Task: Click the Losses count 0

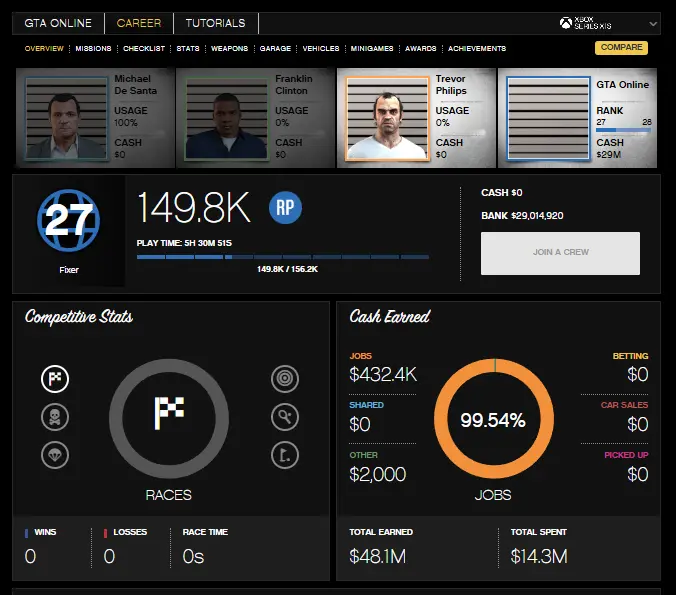Action: pos(109,556)
